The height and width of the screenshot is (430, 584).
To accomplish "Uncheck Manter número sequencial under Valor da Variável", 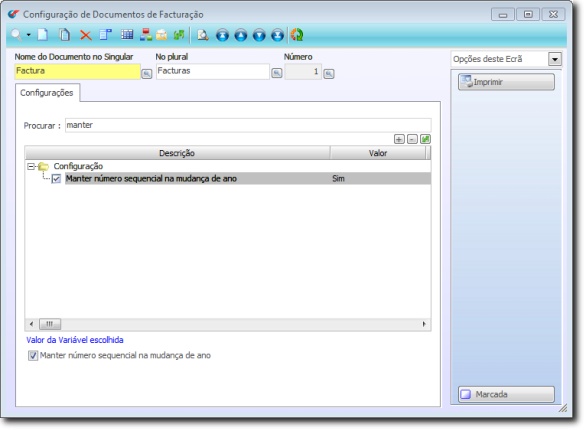I will pyautogui.click(x=33, y=356).
